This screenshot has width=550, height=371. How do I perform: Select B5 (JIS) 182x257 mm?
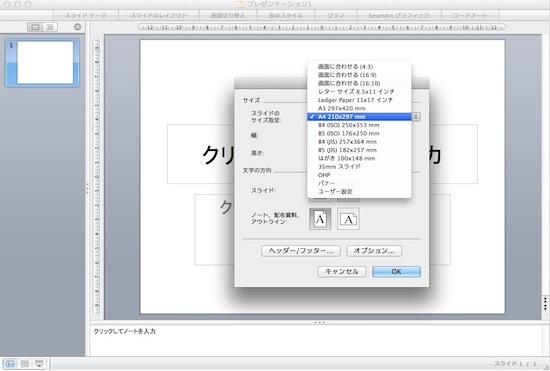359,150
